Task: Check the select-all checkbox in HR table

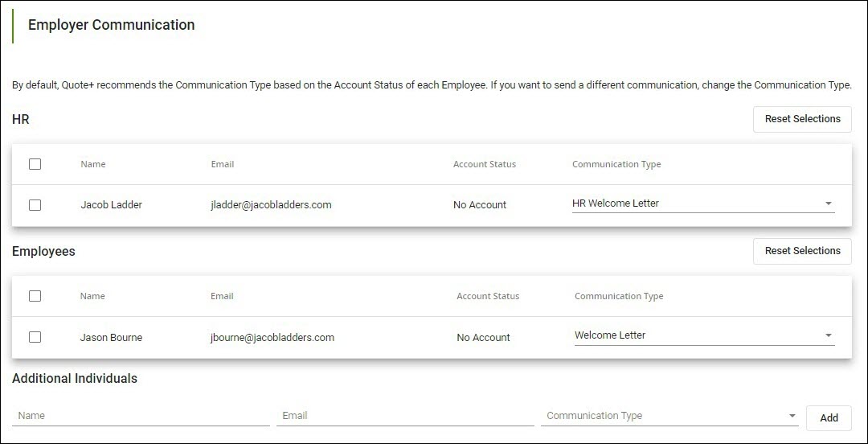Action: click(35, 164)
